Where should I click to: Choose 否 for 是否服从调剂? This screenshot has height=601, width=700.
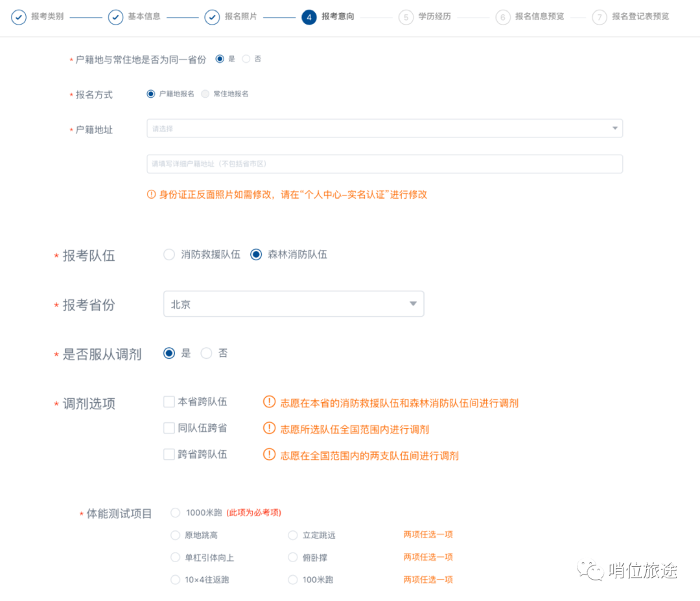pos(207,353)
